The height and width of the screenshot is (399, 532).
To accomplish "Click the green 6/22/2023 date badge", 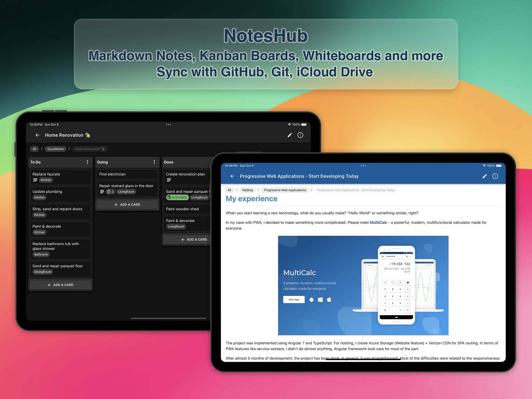I will (x=177, y=197).
